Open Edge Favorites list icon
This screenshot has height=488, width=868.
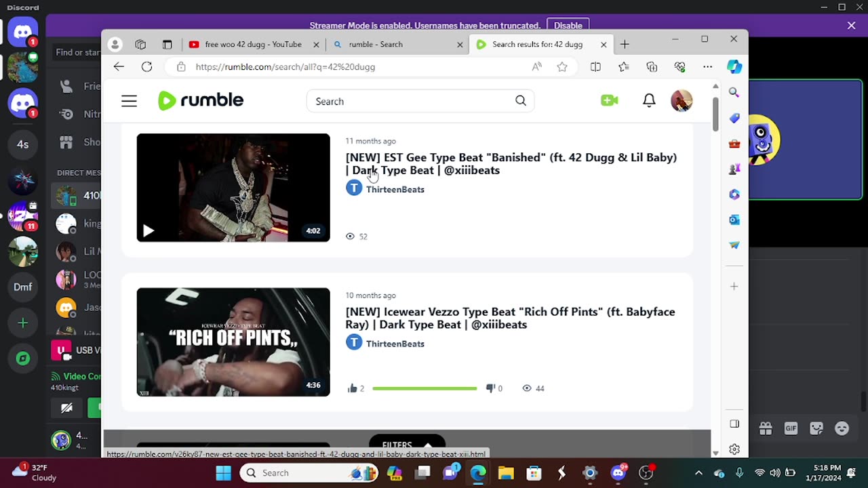pyautogui.click(x=624, y=66)
